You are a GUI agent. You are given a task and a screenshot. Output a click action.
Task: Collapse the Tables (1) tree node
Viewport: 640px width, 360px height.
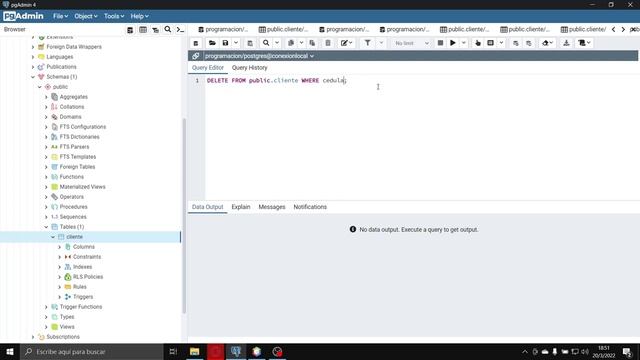tap(46, 227)
